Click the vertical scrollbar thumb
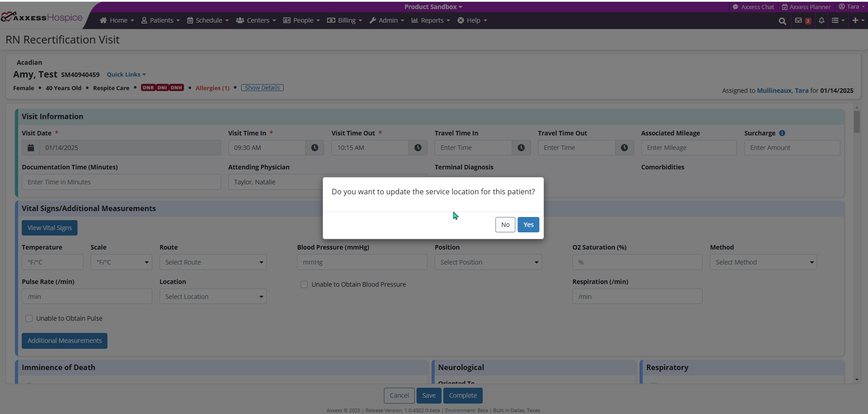Image resolution: width=868 pixels, height=414 pixels. click(x=856, y=121)
